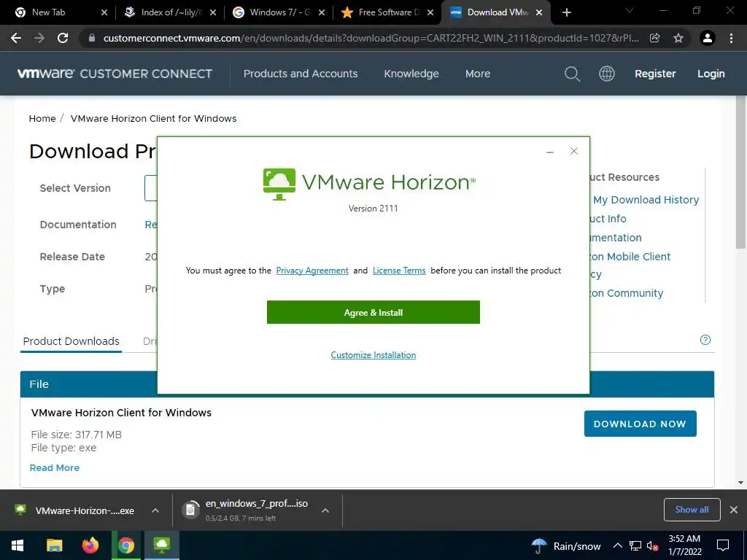The height and width of the screenshot is (560, 747).
Task: Open File Explorer from the taskbar
Action: coord(54,545)
